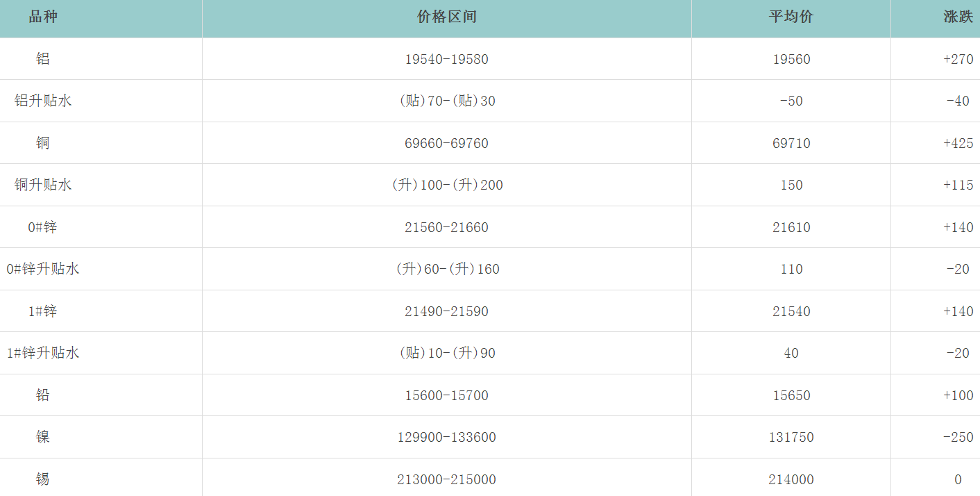Click the 铜 variety cell
The height and width of the screenshot is (496, 980).
pos(43,143)
